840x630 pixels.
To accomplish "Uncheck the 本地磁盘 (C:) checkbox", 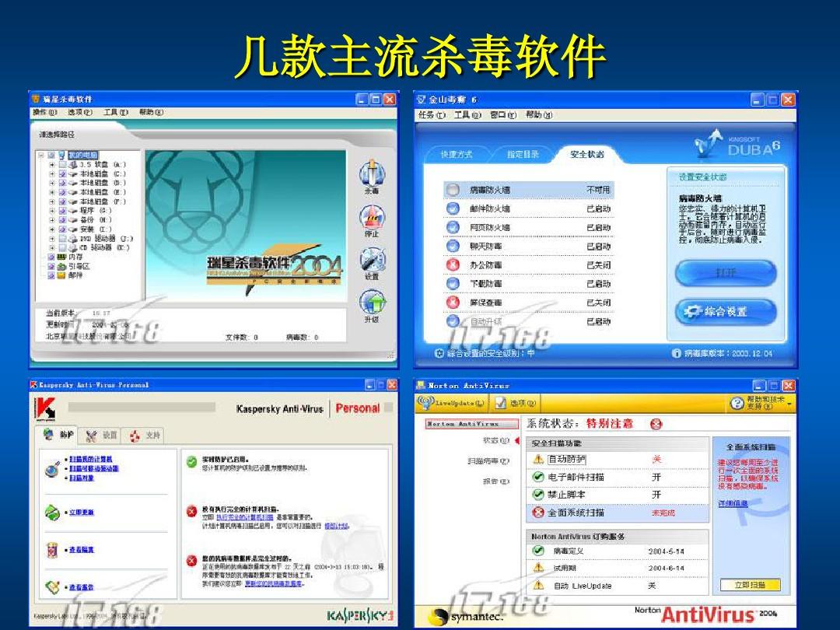I will coord(63,173).
